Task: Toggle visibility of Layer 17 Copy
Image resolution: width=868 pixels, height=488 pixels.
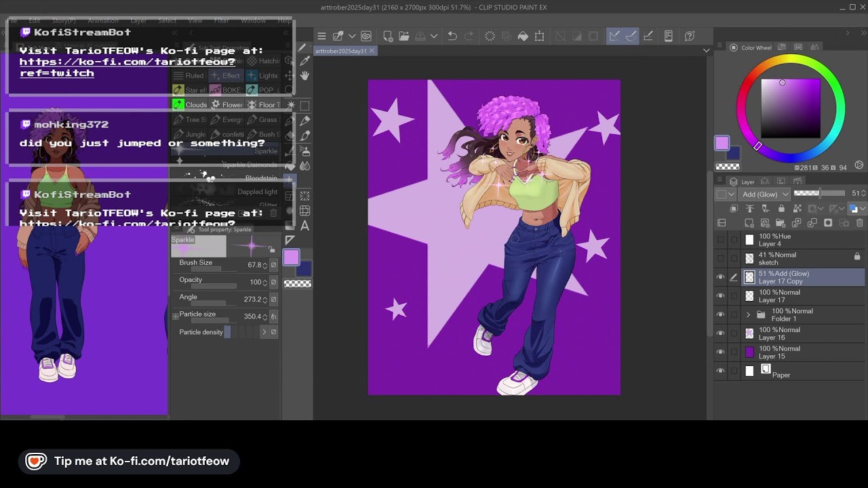Action: 720,277
